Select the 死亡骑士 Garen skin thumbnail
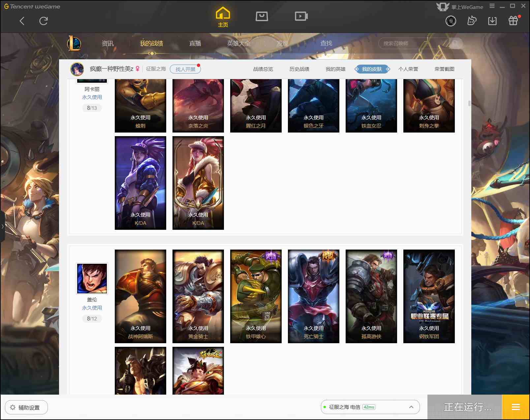Viewport: 530px width, 420px height. pyautogui.click(x=313, y=296)
